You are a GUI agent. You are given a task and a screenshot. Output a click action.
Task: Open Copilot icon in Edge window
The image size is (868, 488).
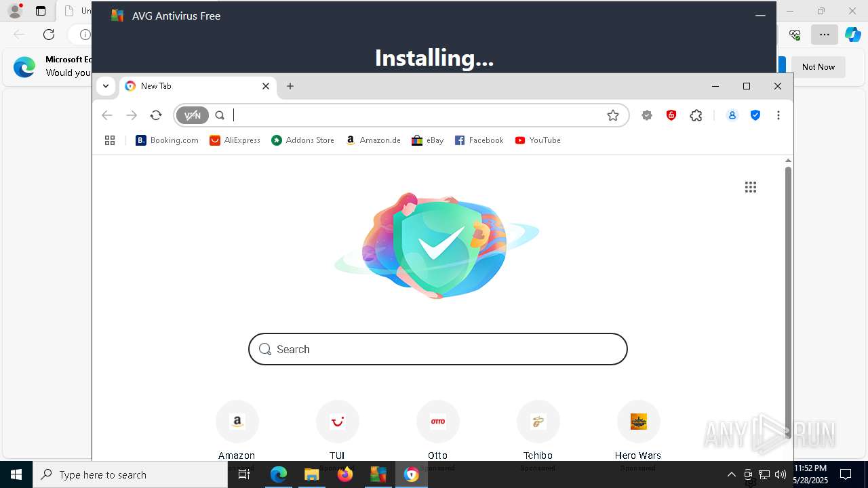[852, 34]
